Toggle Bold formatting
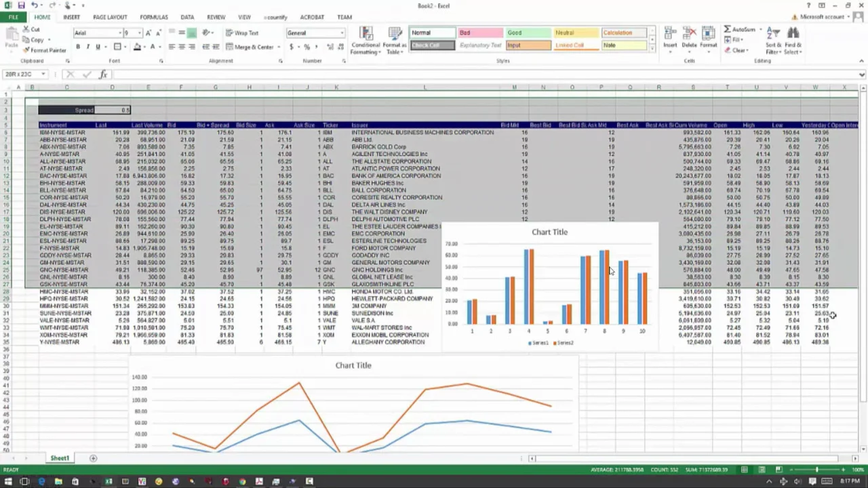This screenshot has height=488, width=868. [78, 47]
